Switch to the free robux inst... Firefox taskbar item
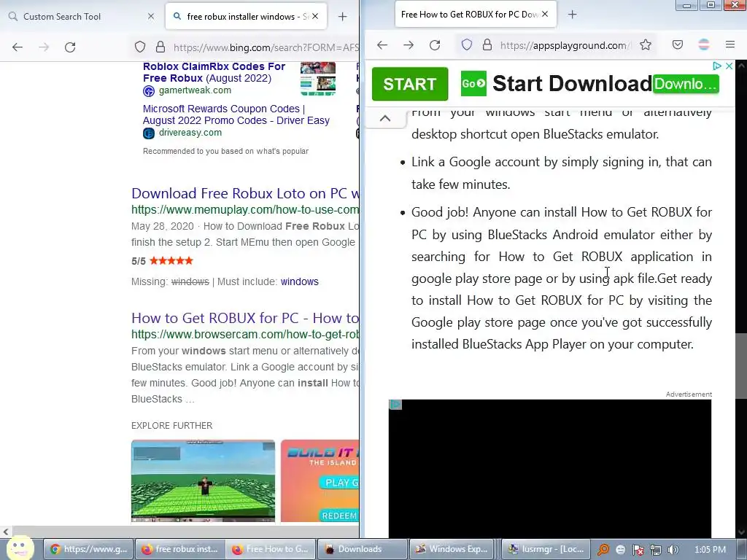 (179, 549)
